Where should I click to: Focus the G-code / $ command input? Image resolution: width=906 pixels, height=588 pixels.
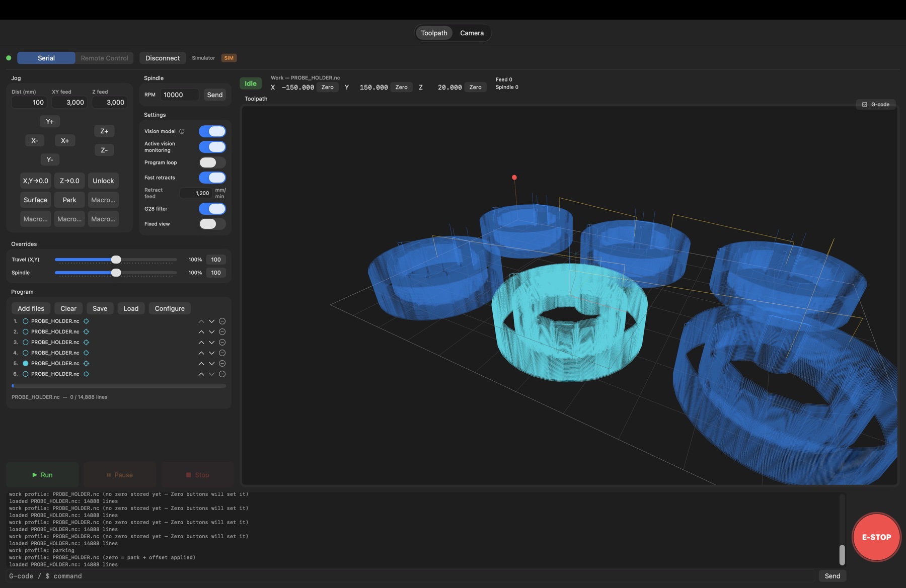(x=411, y=576)
